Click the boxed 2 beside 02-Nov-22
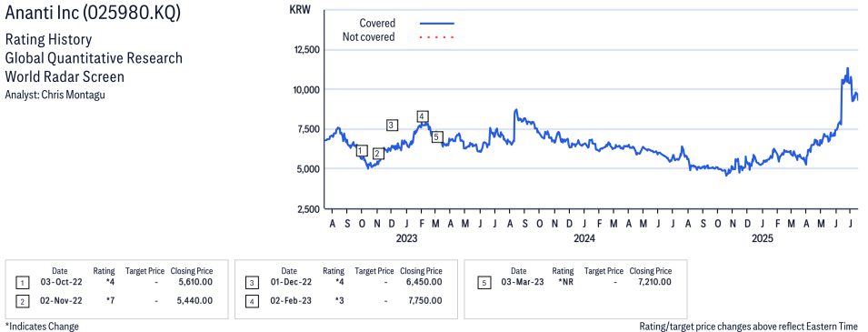Screen dimensions: 868x332 [x=22, y=301]
